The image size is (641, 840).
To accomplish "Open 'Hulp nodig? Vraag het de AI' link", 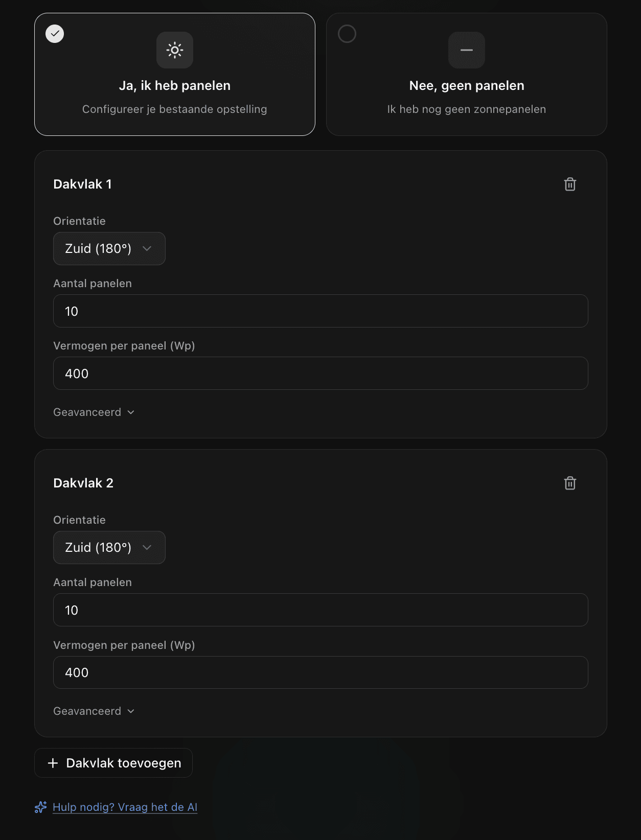I will click(124, 807).
